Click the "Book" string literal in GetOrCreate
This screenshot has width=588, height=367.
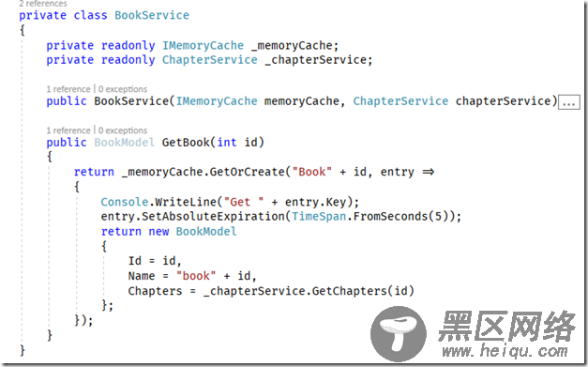click(312, 172)
